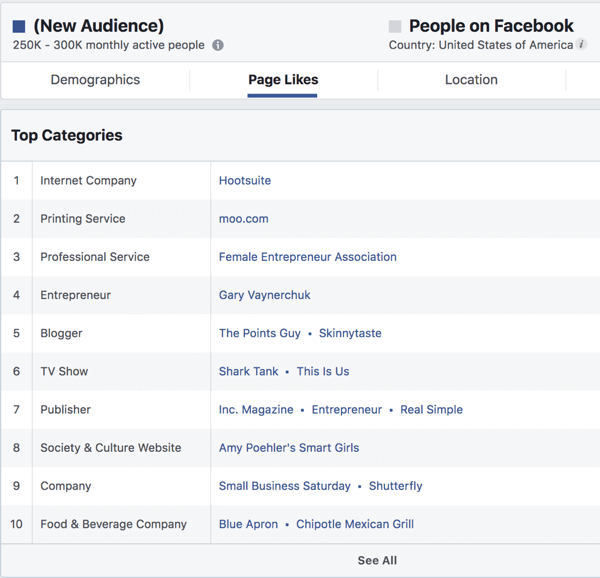Open Entrepreneur publisher page link
600x578 pixels.
click(347, 410)
